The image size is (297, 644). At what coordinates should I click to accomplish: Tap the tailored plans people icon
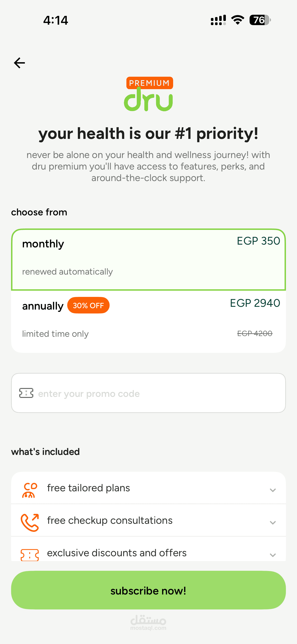[30, 490]
